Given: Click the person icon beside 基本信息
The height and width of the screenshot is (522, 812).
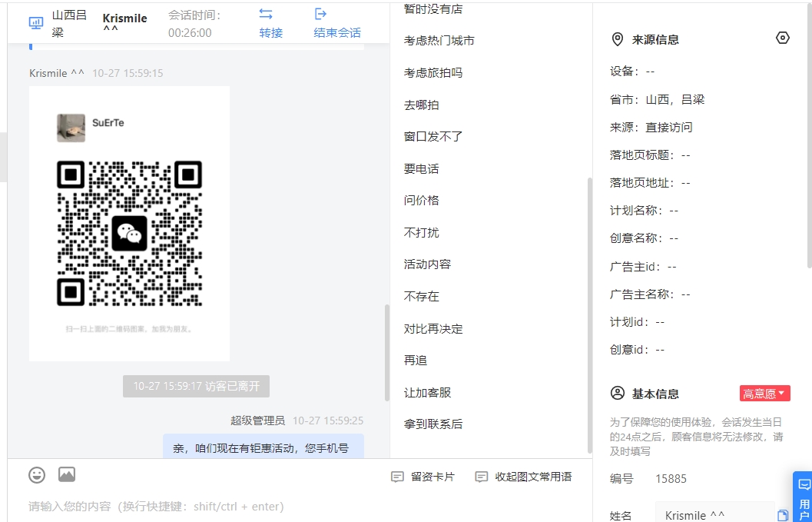Looking at the screenshot, I should point(618,393).
